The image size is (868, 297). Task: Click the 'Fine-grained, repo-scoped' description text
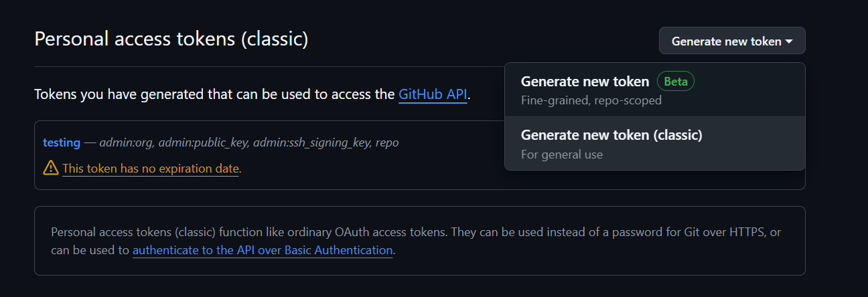(591, 100)
